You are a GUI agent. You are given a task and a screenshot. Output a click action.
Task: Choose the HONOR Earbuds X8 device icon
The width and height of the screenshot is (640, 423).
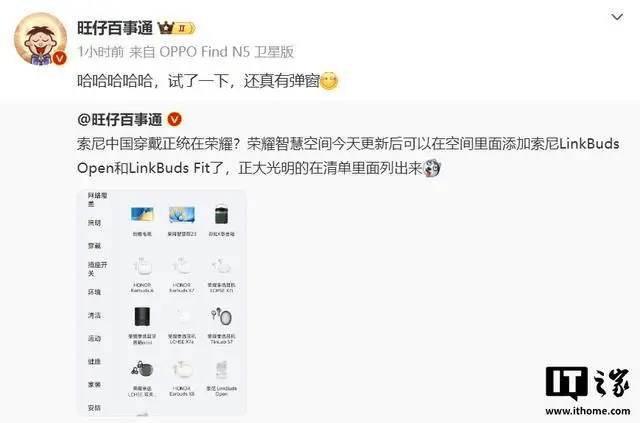[182, 370]
